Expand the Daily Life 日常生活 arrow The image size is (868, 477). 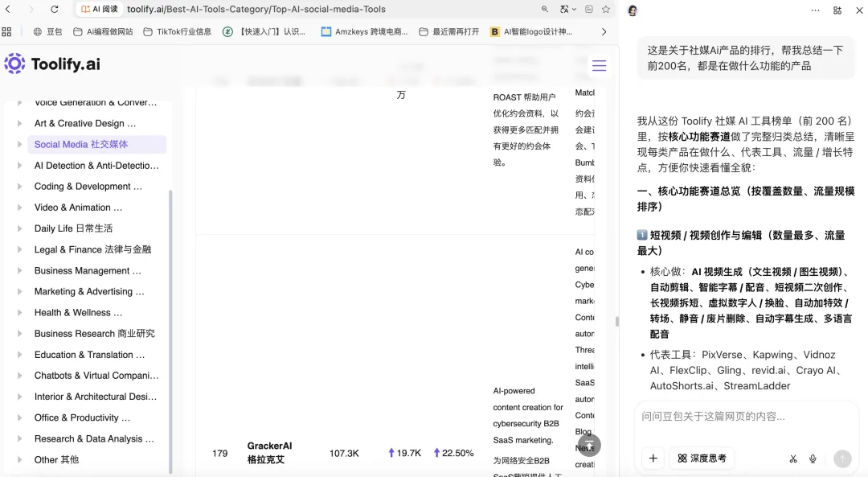pos(19,228)
